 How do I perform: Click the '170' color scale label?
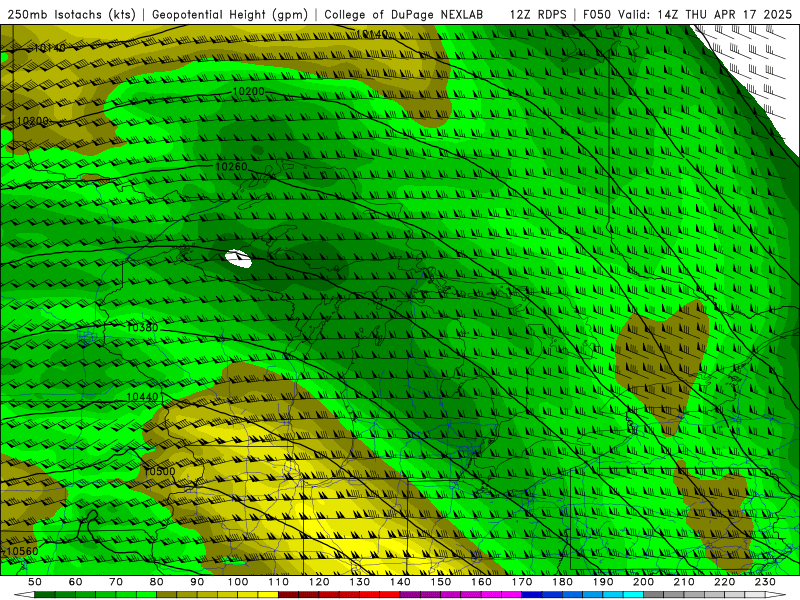(522, 582)
